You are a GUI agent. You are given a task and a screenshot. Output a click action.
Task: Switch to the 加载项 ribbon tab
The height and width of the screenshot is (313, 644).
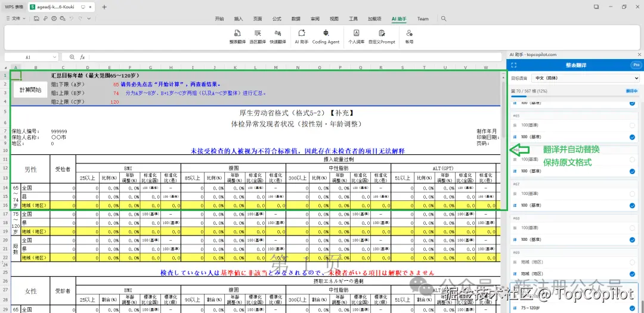(x=374, y=19)
